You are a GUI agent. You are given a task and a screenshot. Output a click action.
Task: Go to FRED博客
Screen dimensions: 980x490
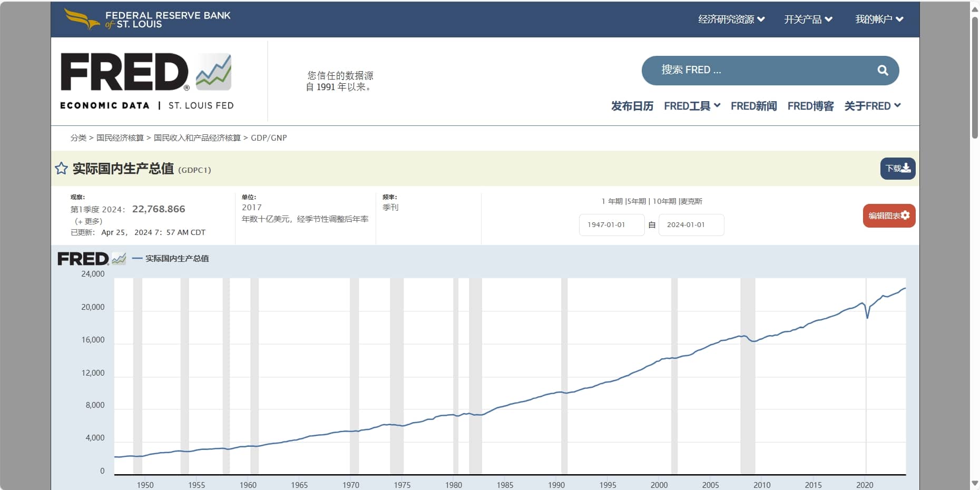(x=811, y=106)
